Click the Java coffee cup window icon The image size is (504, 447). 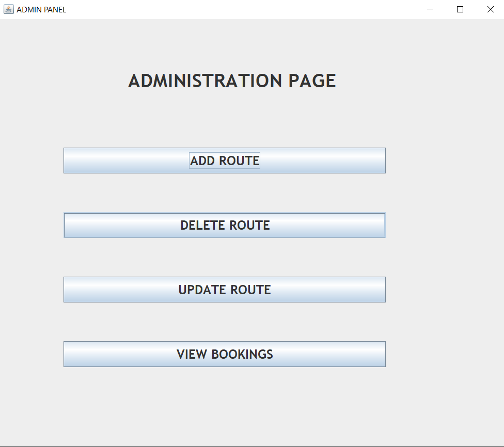click(8, 9)
